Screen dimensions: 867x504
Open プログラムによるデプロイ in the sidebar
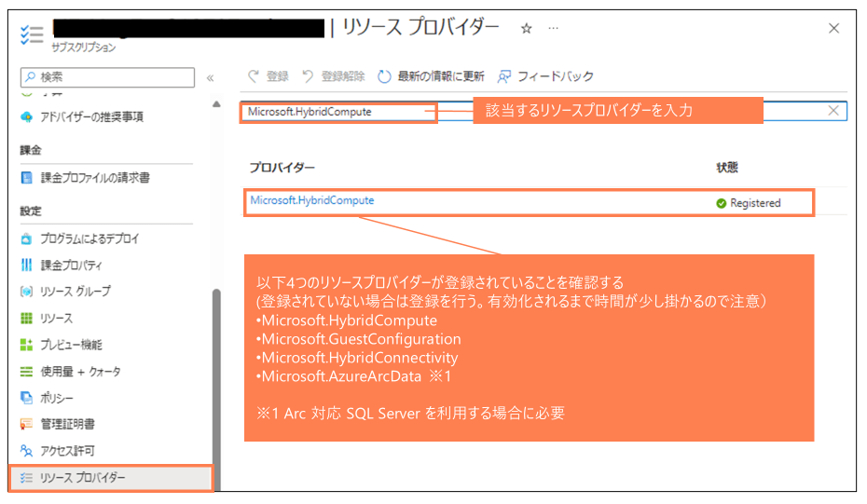pos(89,238)
